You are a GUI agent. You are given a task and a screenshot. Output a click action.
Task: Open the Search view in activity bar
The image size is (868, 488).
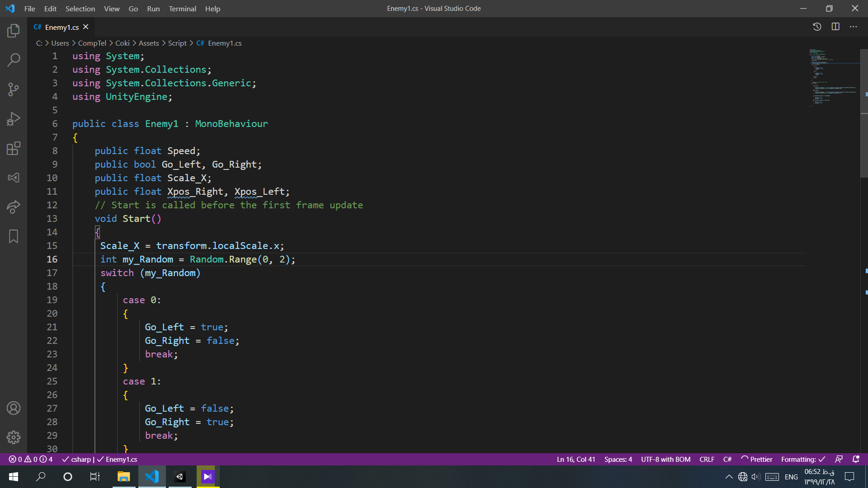[14, 60]
